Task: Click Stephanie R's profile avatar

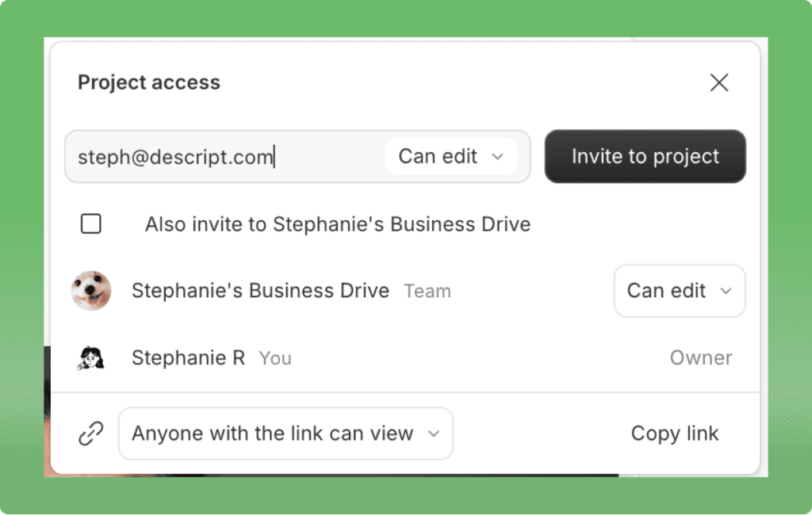Action: pyautogui.click(x=91, y=357)
